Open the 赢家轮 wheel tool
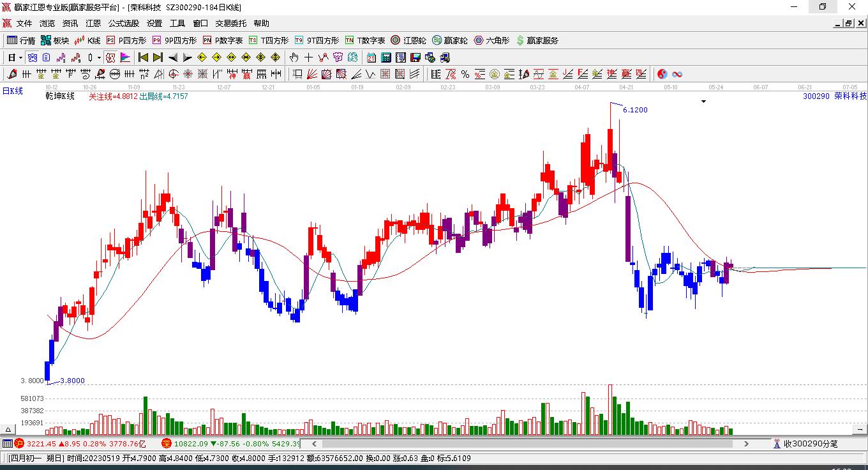Image resolution: width=868 pixels, height=470 pixels. click(x=450, y=40)
